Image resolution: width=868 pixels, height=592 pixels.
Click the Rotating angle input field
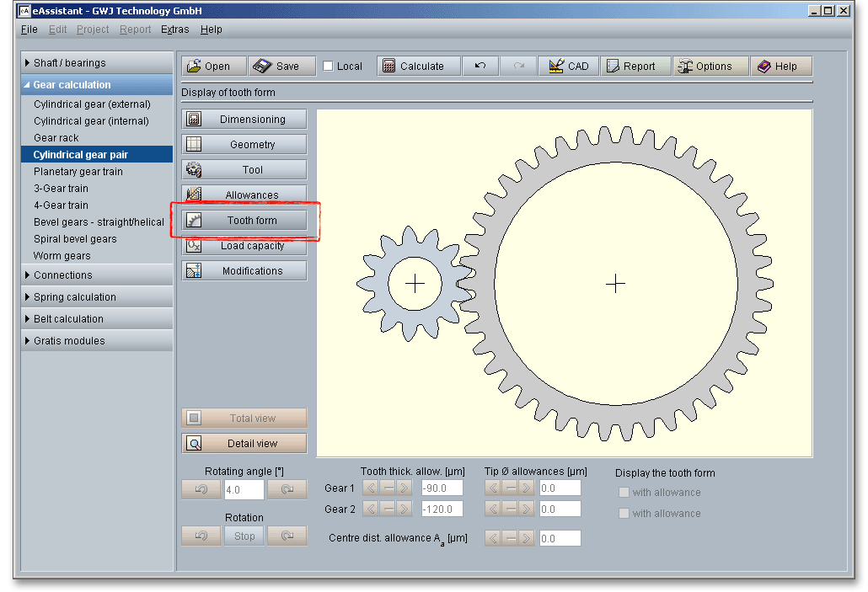pyautogui.click(x=244, y=489)
